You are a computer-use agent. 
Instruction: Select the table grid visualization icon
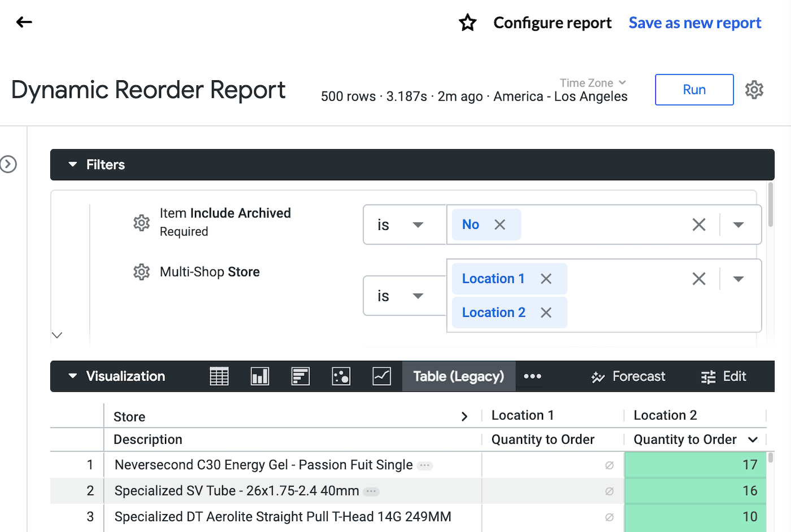pyautogui.click(x=219, y=376)
